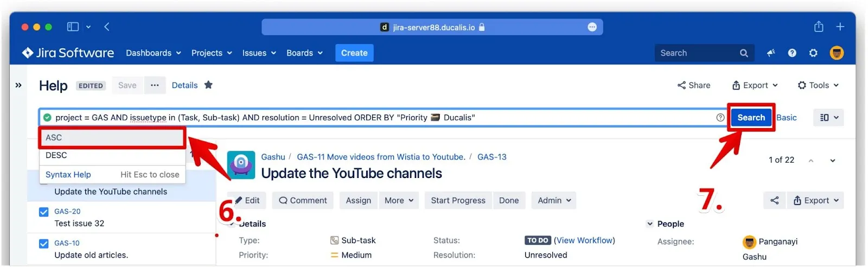Toggle the GAS-10 issue checkbox
868x267 pixels.
pyautogui.click(x=44, y=244)
